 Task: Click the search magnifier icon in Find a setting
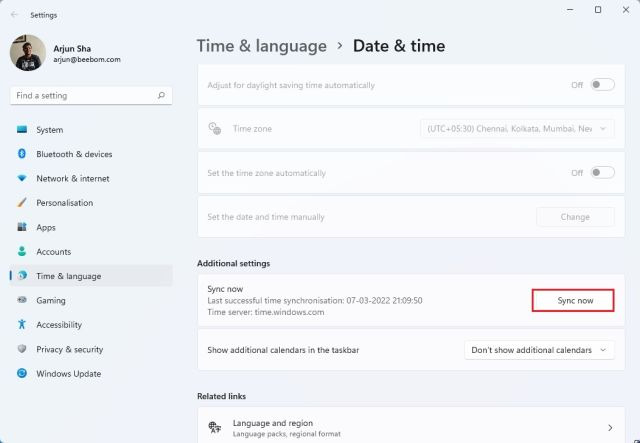click(161, 95)
